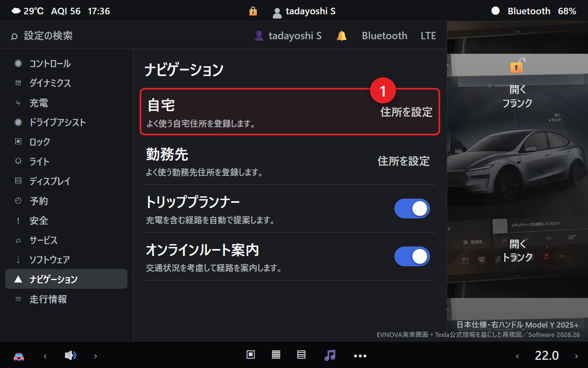Open the ロック settings section
Image resolution: width=588 pixels, height=368 pixels.
pyautogui.click(x=67, y=142)
